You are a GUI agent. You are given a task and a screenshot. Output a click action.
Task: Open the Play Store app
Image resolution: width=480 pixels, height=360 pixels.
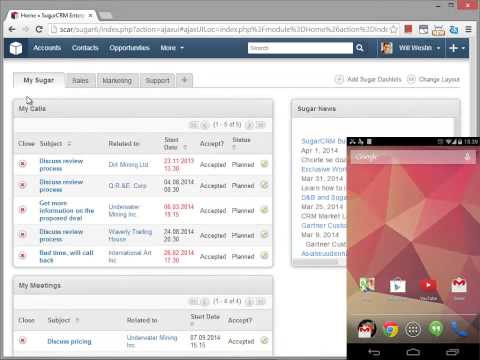pos(397,286)
